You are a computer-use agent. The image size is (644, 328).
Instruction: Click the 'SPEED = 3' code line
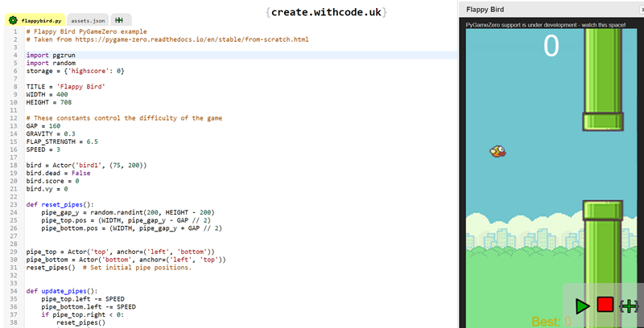pyautogui.click(x=43, y=150)
